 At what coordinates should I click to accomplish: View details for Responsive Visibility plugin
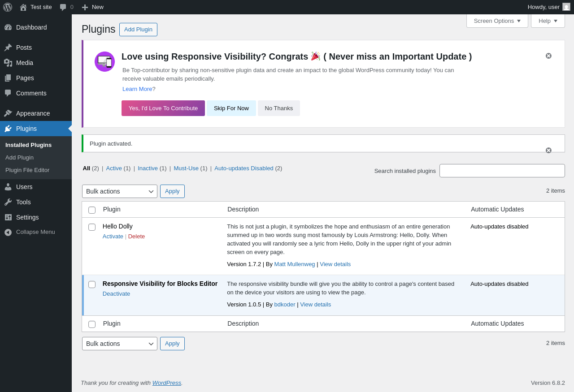(x=315, y=304)
